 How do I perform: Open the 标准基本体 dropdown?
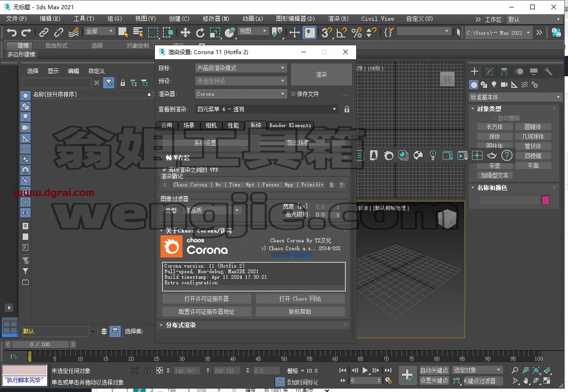pos(515,97)
